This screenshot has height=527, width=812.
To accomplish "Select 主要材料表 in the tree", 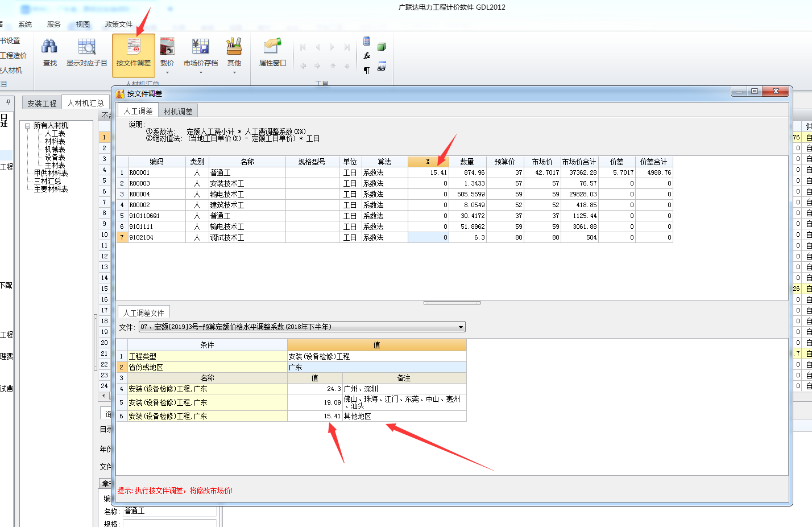I will [51, 189].
